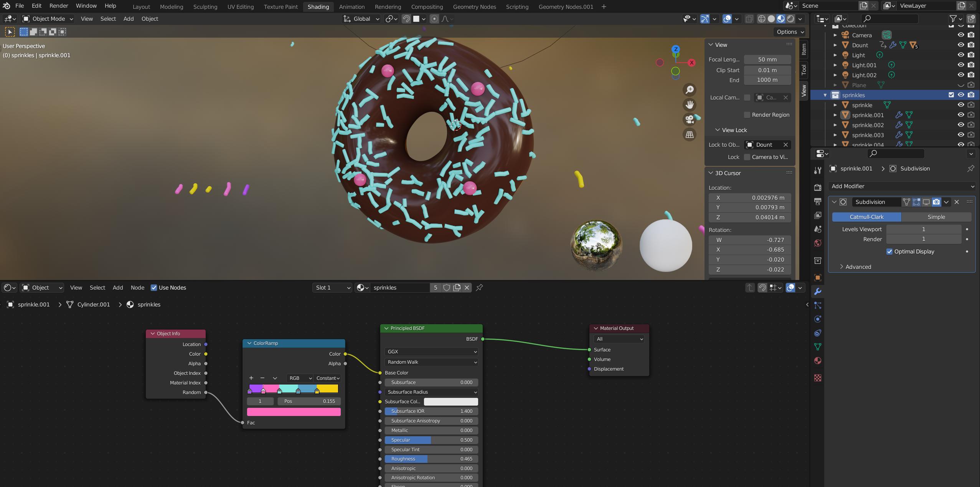Click the ColorRamp color stop swatch
Screen dimensions: 980x487
point(294,411)
